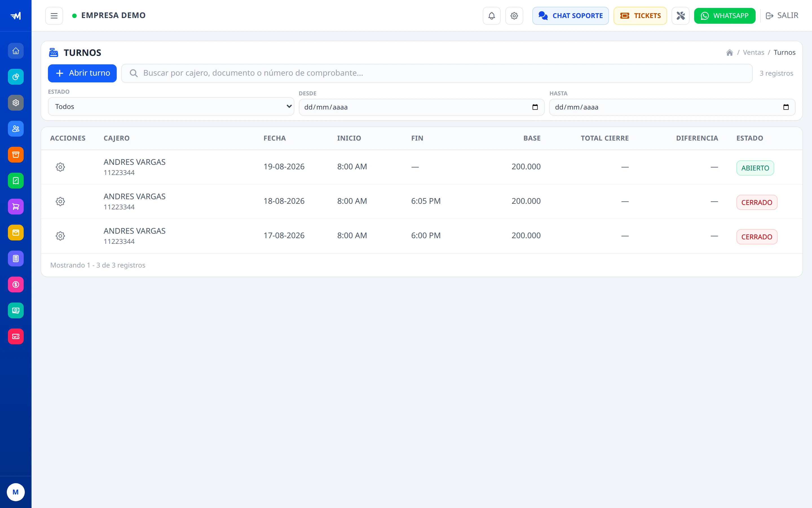Open the top bar settings gear
812x508 pixels.
(x=514, y=16)
